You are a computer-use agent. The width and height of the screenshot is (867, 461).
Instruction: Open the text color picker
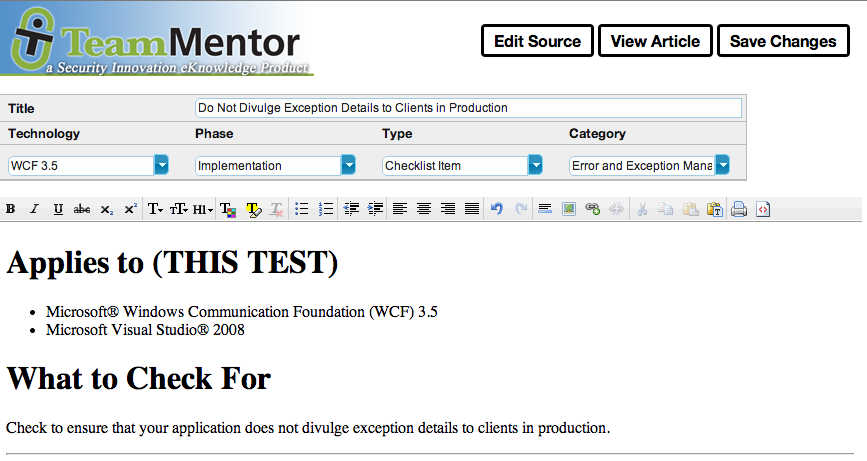(229, 209)
